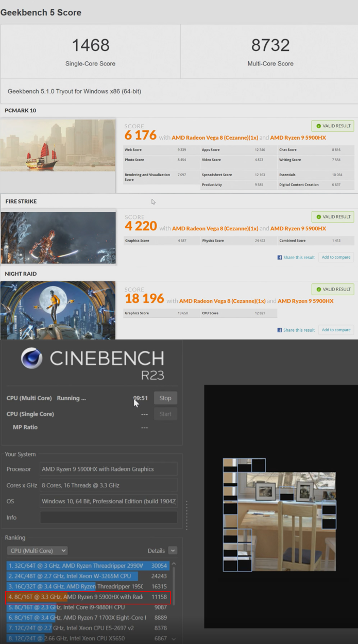Open PCMark 10 AMD Ryzen 9 5900HX link
Image resolution: width=358 pixels, height=644 pixels.
pos(298,138)
